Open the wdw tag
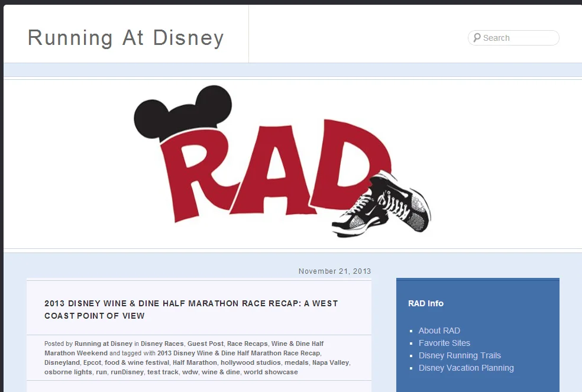Image resolution: width=582 pixels, height=392 pixels. click(x=190, y=372)
